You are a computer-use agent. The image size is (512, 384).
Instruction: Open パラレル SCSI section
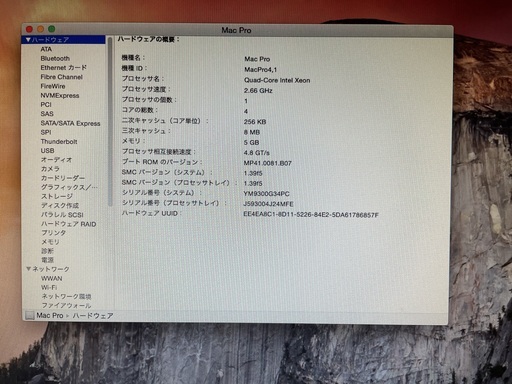(62, 215)
